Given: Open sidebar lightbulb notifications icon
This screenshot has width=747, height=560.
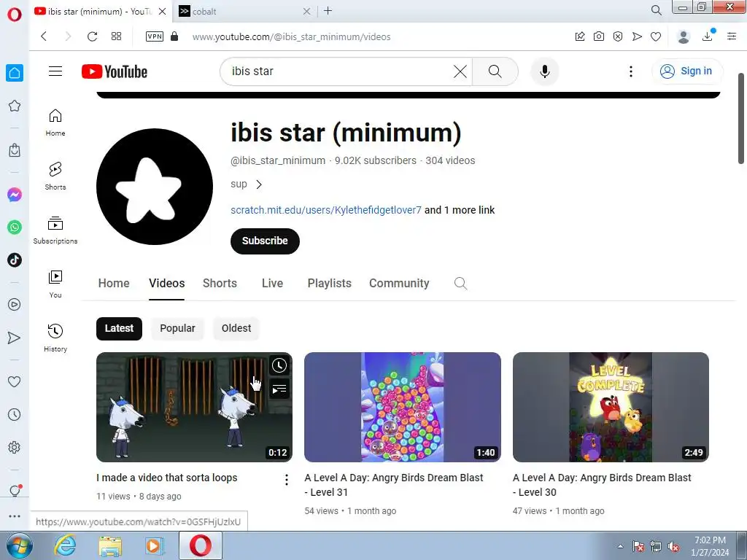Looking at the screenshot, I should (15, 491).
